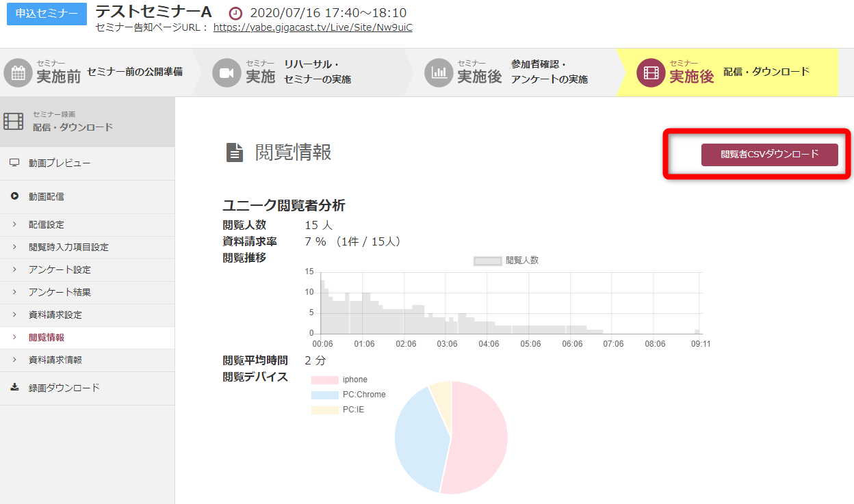Open 配信設定 in the sidebar

click(46, 224)
